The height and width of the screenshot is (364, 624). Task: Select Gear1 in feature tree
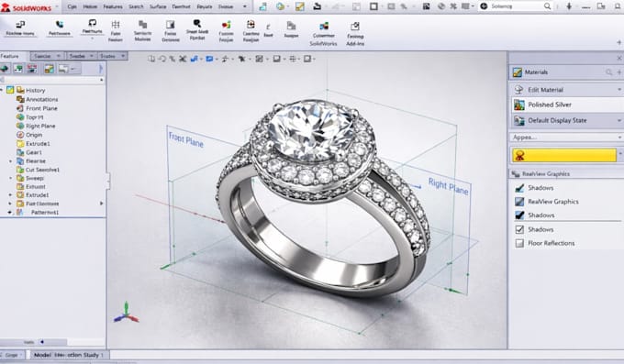pyautogui.click(x=33, y=152)
